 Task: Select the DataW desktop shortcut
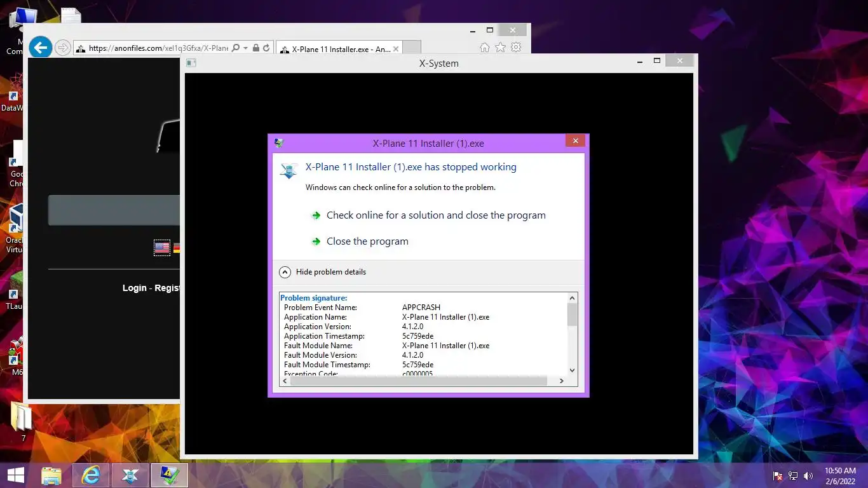[x=12, y=93]
